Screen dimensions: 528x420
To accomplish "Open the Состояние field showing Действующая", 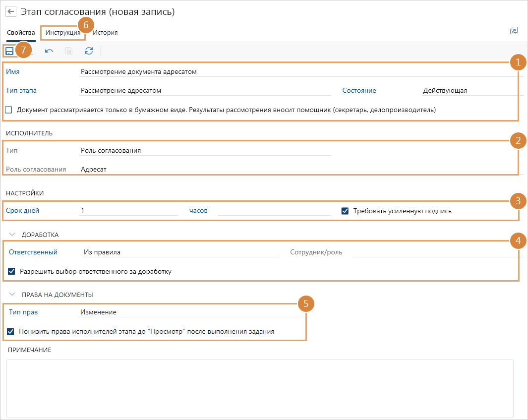I will 470,91.
